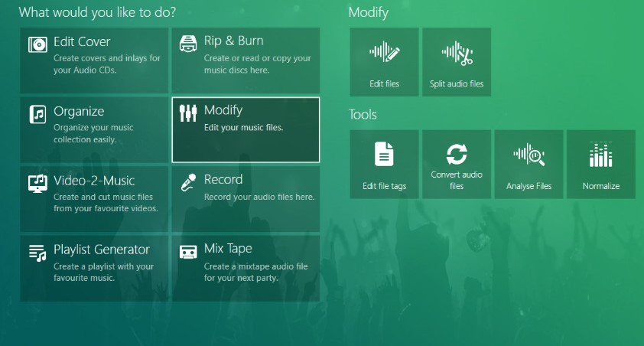
Task: Select the highlighted Modify title
Action: (x=223, y=110)
